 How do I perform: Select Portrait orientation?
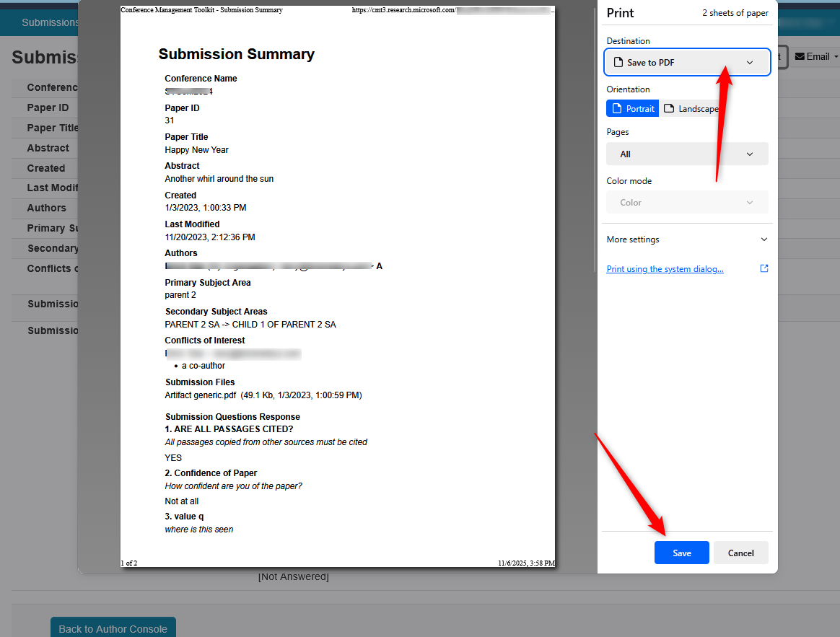(633, 109)
